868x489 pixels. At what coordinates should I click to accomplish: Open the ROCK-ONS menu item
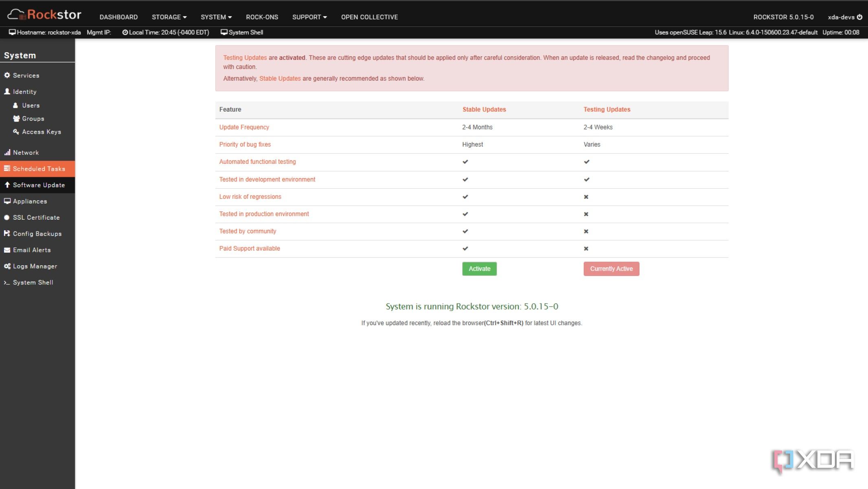tap(262, 17)
